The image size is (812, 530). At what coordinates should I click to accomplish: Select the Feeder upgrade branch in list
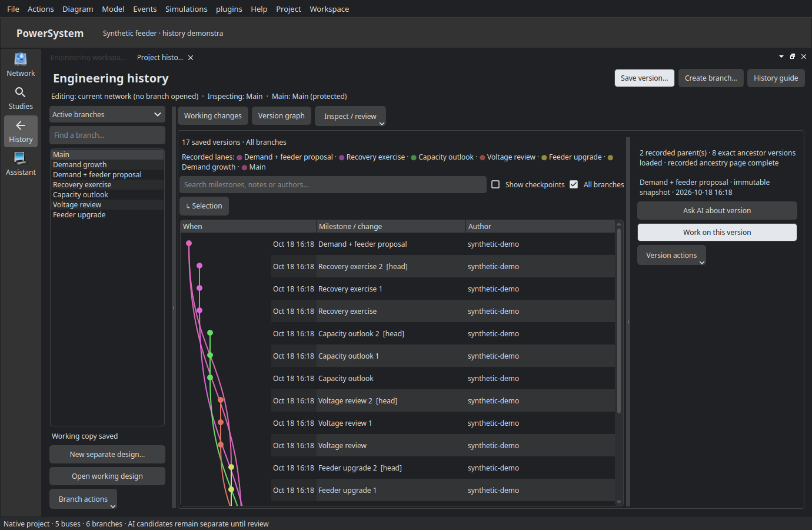107,215
